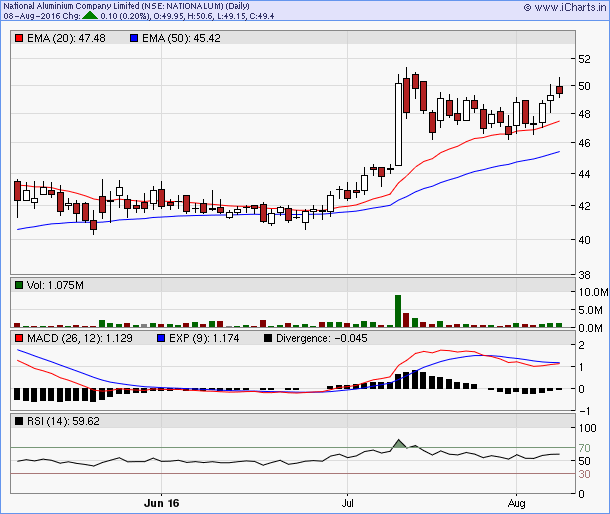This screenshot has width=610, height=514.
Task: Click the EMA (20): 47.48 label
Action: (x=66, y=38)
